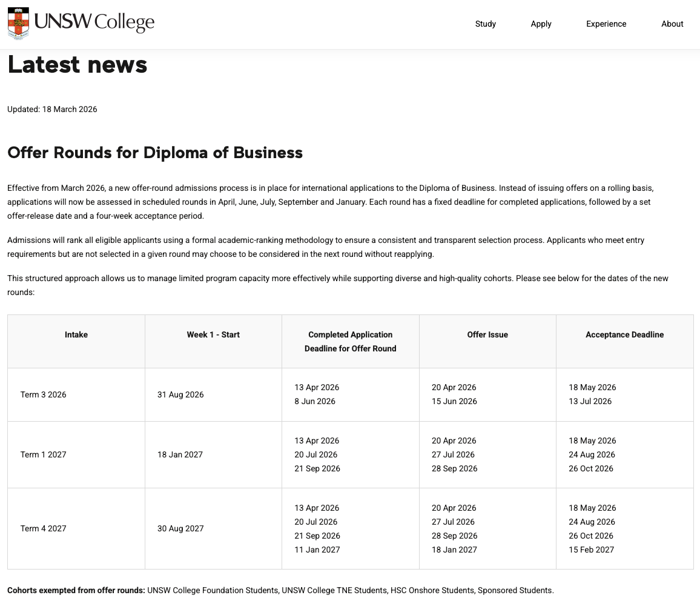Click the Acceptance Deadline column header

pos(624,334)
